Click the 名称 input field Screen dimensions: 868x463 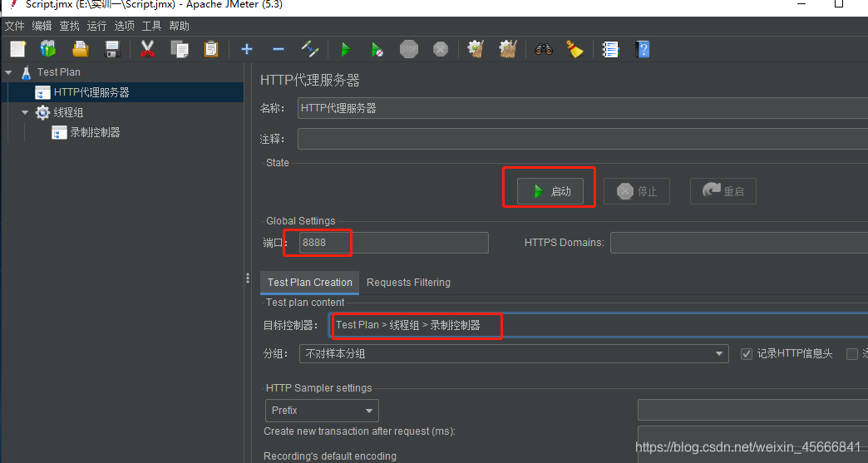click(x=583, y=108)
